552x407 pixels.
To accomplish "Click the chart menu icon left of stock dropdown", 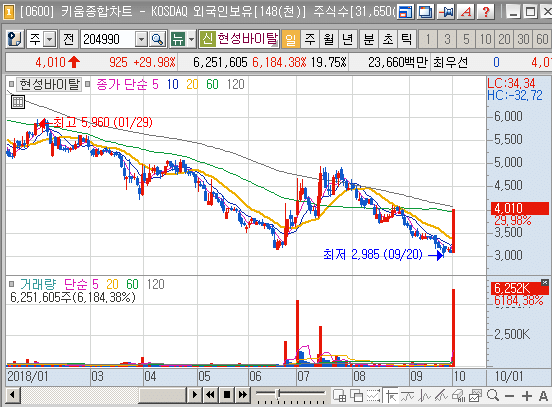I will [x=14, y=39].
